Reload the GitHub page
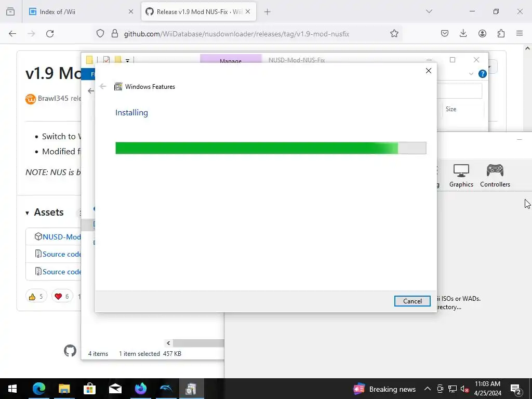The width and height of the screenshot is (532, 399). coord(50,34)
